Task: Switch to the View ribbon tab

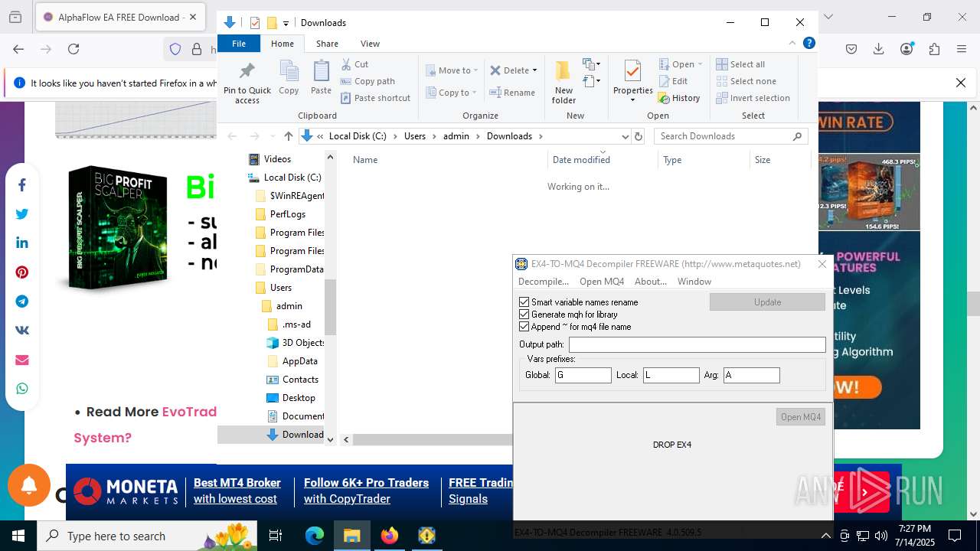Action: [x=370, y=44]
